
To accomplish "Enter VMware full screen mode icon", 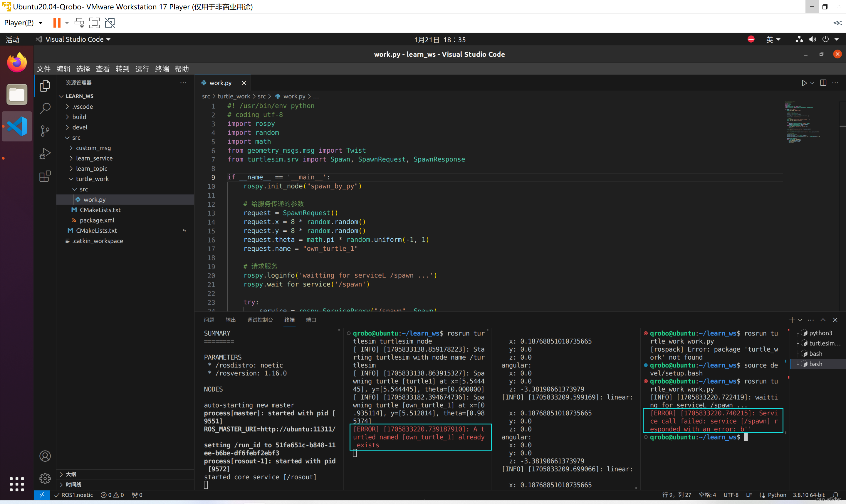I will (95, 23).
